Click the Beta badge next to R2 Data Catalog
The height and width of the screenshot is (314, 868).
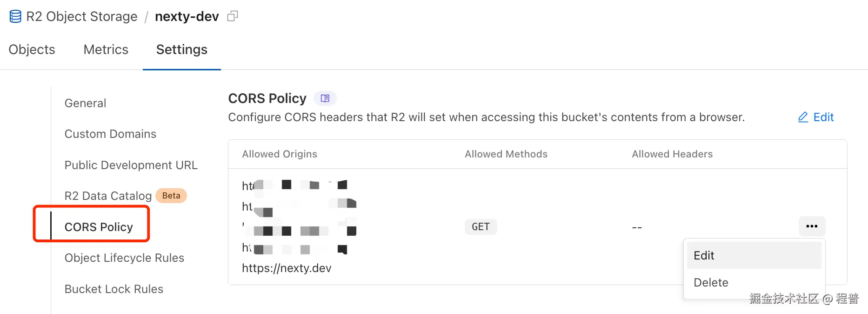(x=171, y=195)
